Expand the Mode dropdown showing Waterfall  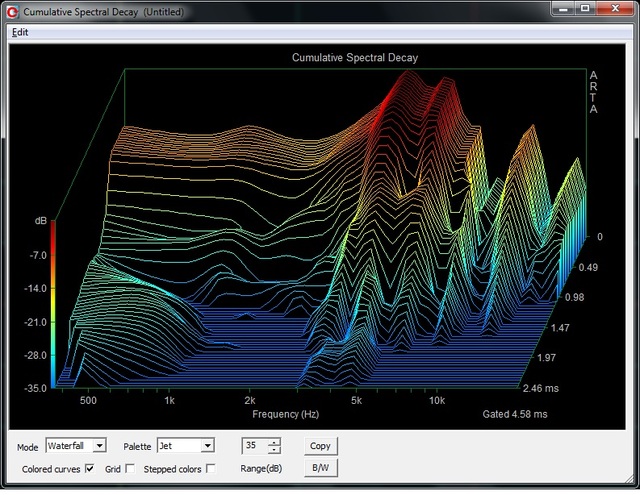coord(98,446)
